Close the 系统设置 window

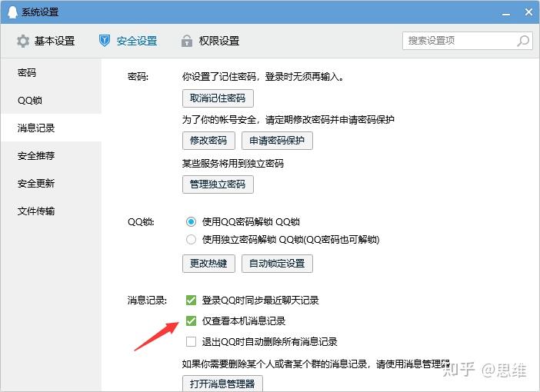tap(529, 12)
